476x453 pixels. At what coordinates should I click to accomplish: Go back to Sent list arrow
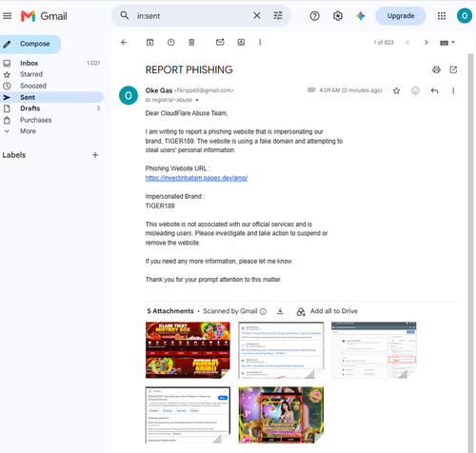(124, 42)
